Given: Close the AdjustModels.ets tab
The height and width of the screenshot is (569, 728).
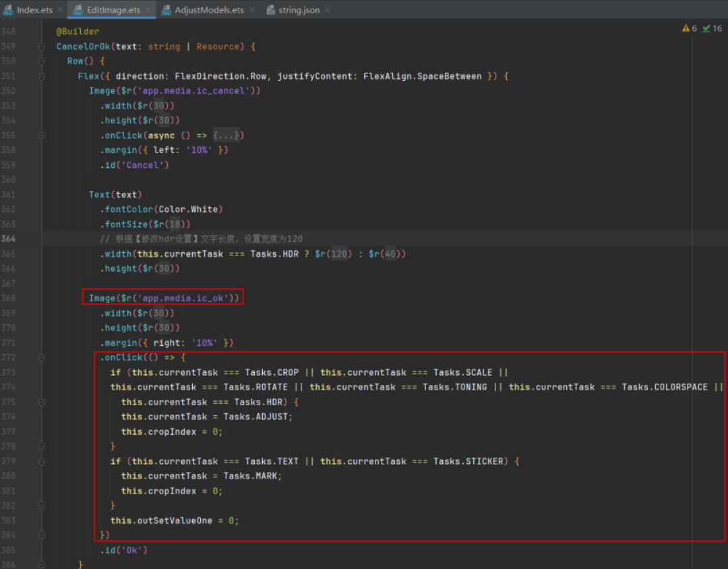Looking at the screenshot, I should tap(251, 10).
